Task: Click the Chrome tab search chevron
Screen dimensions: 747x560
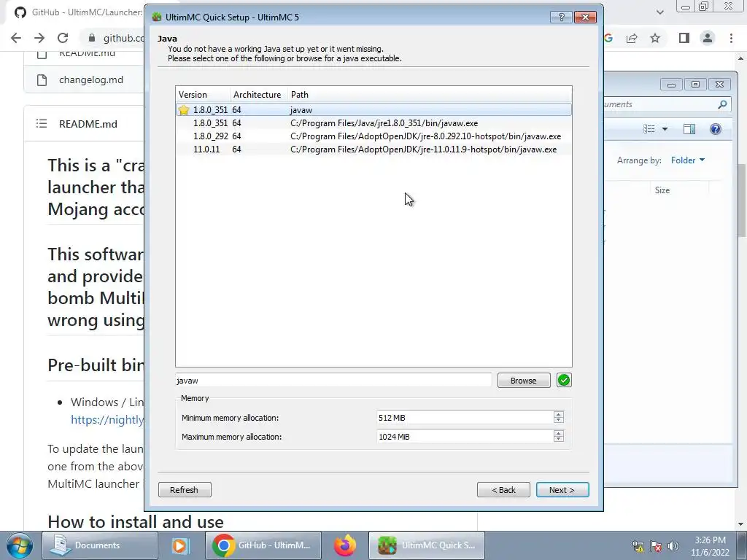Action: click(659, 12)
